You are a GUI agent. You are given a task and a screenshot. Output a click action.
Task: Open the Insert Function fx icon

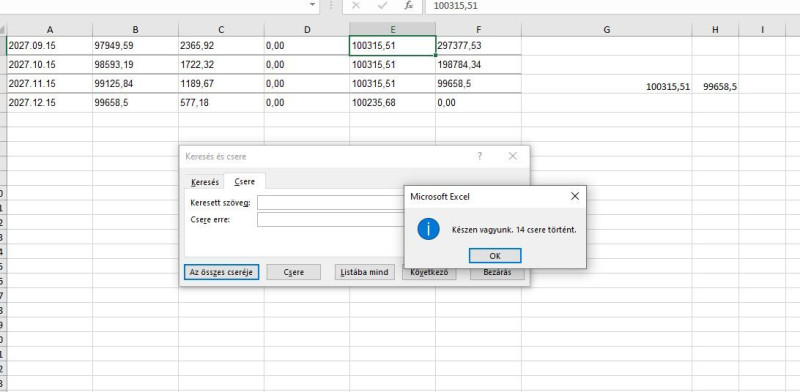(408, 6)
